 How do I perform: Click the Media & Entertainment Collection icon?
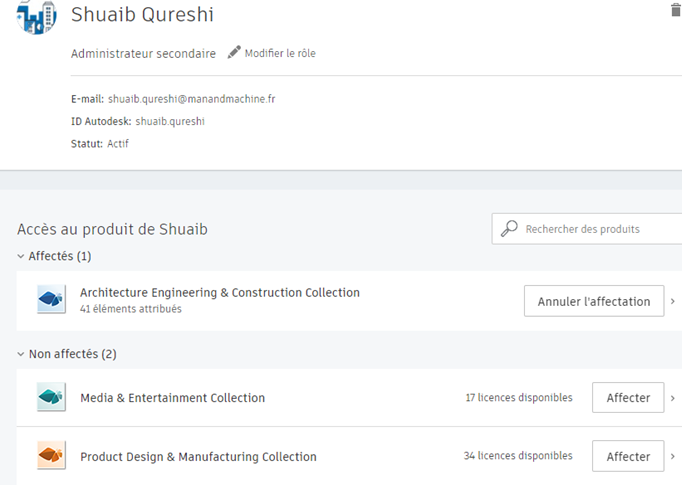(x=51, y=397)
